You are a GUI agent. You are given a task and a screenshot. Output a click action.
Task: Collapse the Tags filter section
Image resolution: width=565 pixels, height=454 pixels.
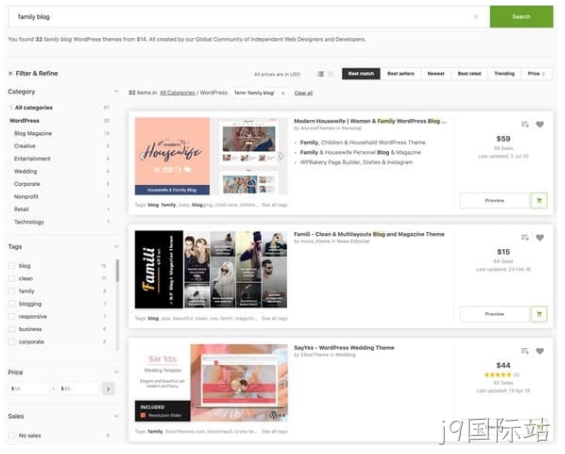tap(116, 246)
